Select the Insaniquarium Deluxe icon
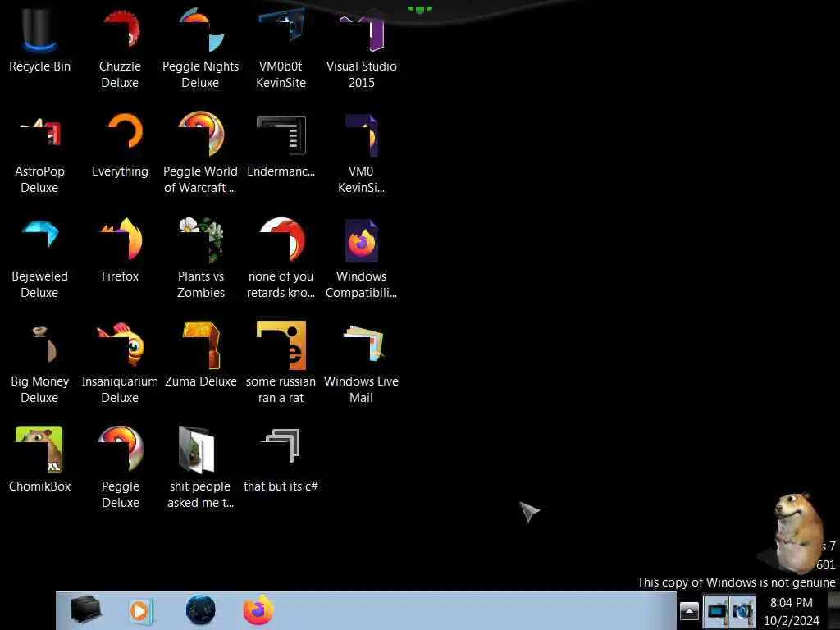840x630 pixels. click(x=120, y=363)
